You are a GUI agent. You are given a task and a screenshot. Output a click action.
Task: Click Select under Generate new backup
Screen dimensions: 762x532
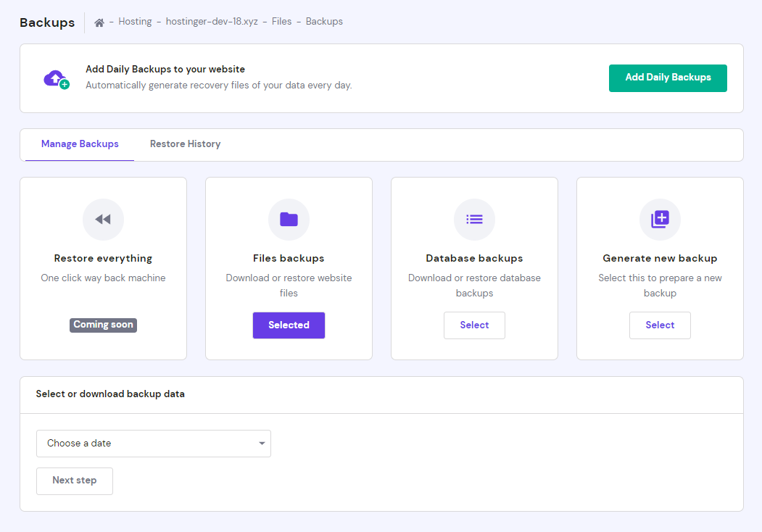(x=660, y=325)
